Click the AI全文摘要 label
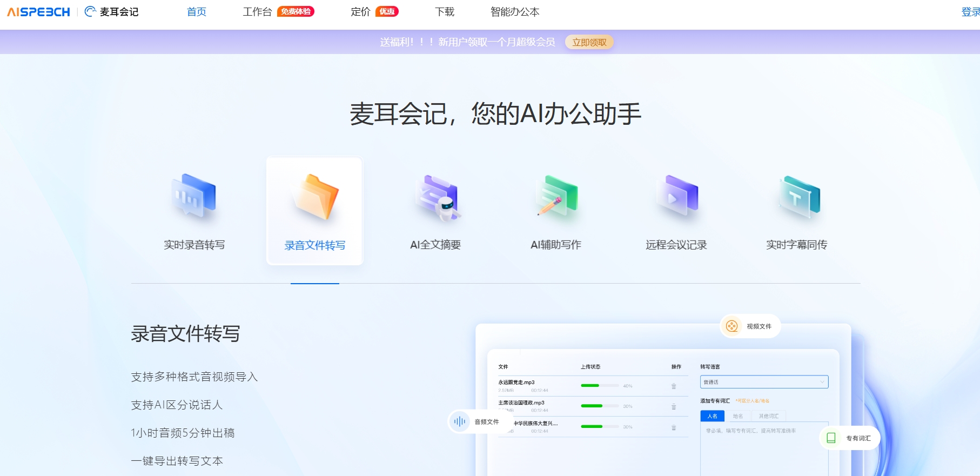 coord(435,245)
